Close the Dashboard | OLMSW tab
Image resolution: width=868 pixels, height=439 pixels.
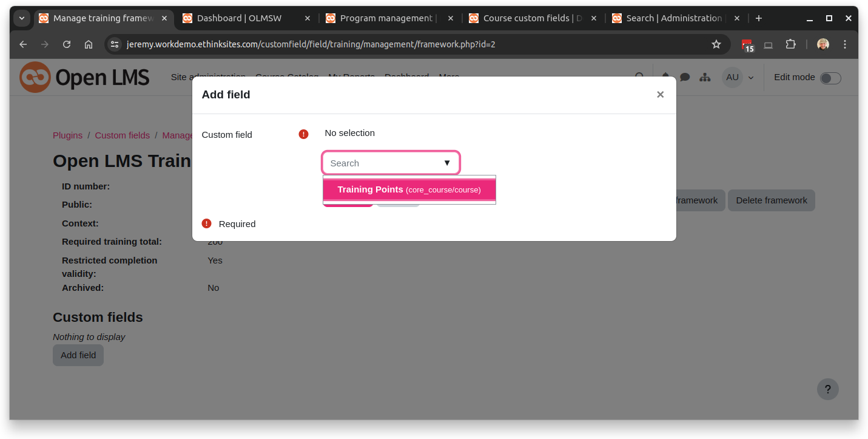[308, 18]
